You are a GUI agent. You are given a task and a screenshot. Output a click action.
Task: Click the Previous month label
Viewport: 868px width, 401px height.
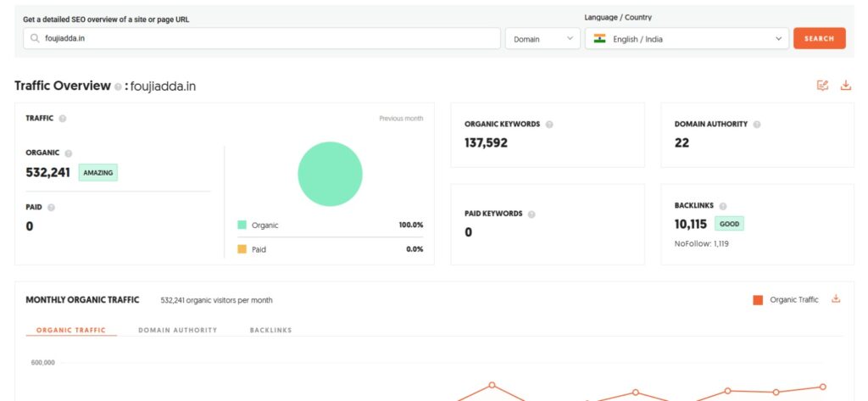(401, 119)
